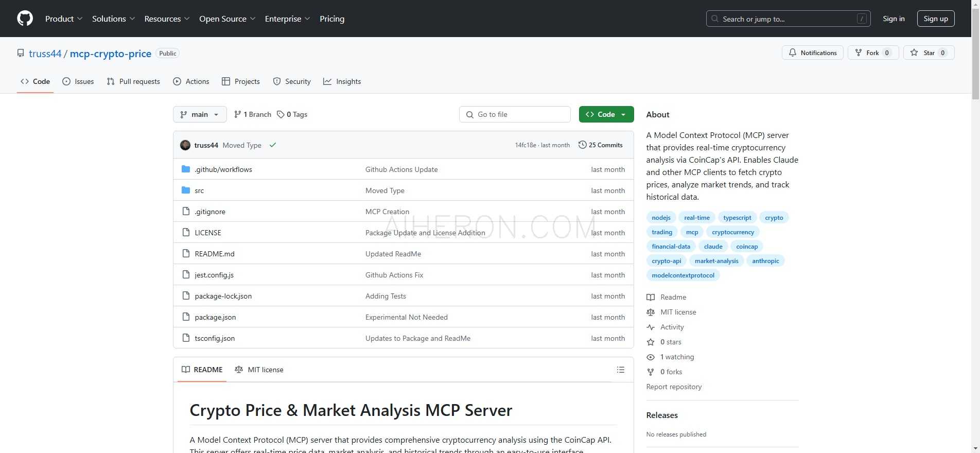
Task: Click the Sign up button
Action: tap(936, 19)
